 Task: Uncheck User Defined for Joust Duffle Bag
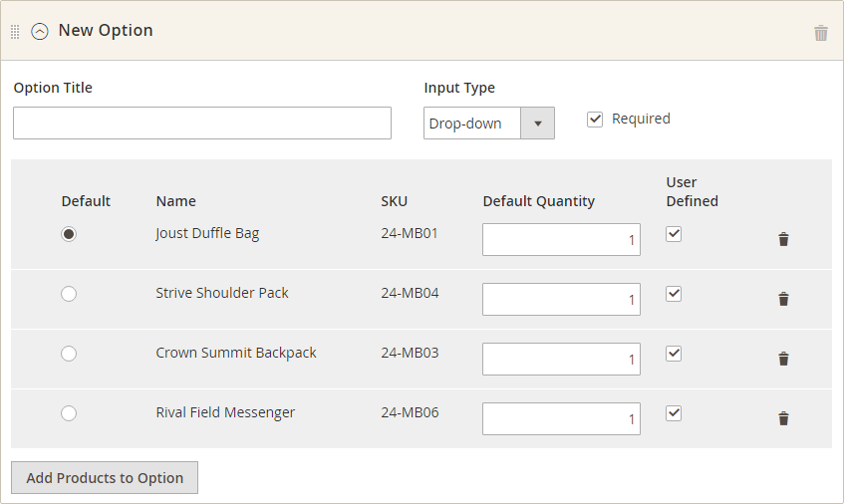(x=674, y=234)
